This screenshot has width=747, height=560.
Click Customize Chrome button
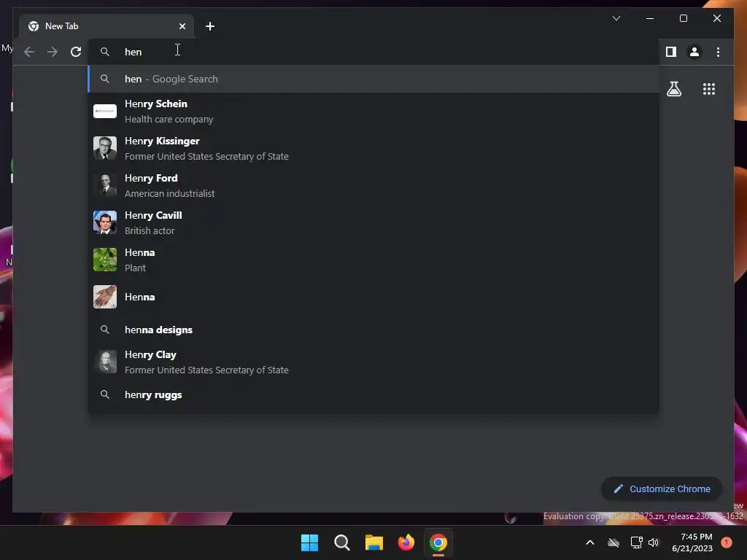(x=662, y=489)
